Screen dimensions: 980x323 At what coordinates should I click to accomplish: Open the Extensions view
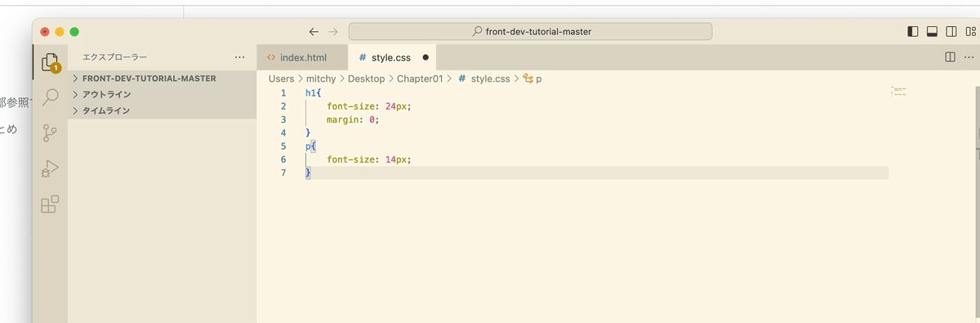(x=50, y=204)
